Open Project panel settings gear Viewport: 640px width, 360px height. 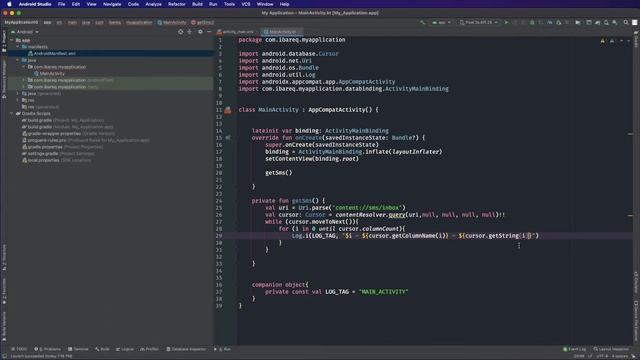point(200,32)
